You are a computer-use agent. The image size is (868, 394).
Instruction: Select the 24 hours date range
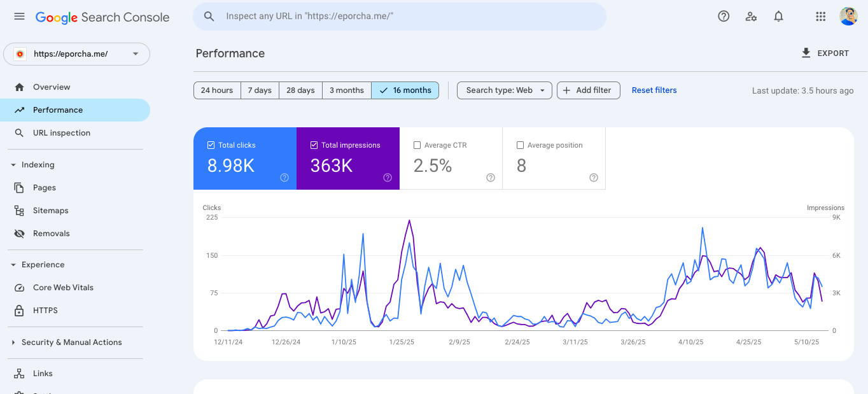click(217, 90)
